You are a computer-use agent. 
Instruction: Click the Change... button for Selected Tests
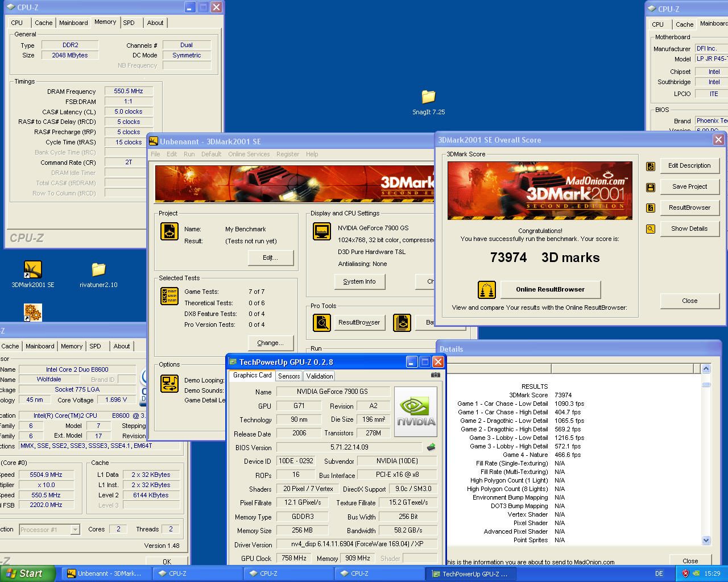coord(270,343)
